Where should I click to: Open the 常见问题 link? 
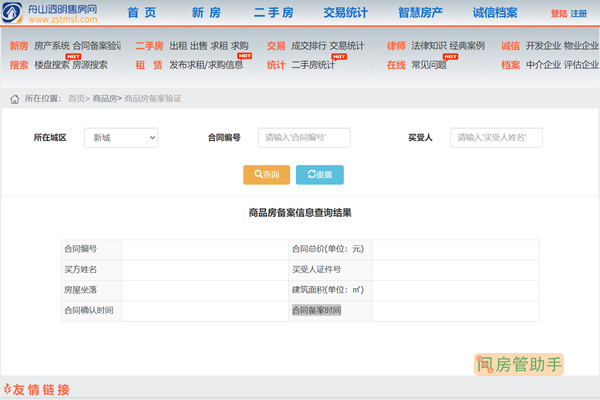429,65
